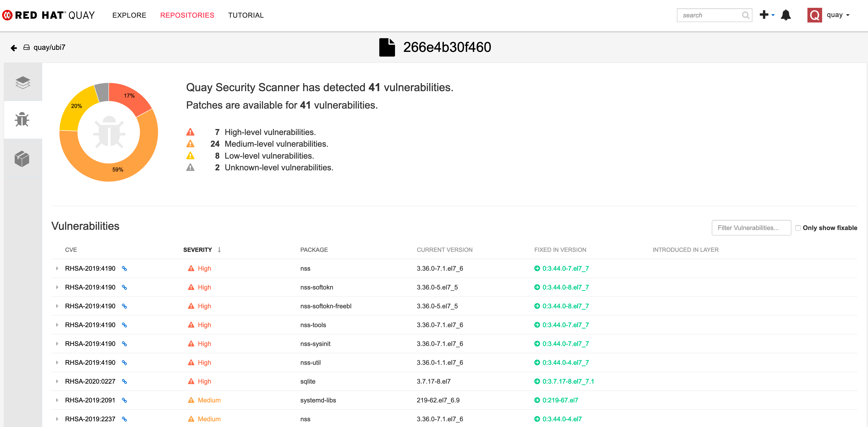Click the back arrow next to quay/ubi7
The height and width of the screenshot is (427, 868).
pyautogui.click(x=14, y=48)
